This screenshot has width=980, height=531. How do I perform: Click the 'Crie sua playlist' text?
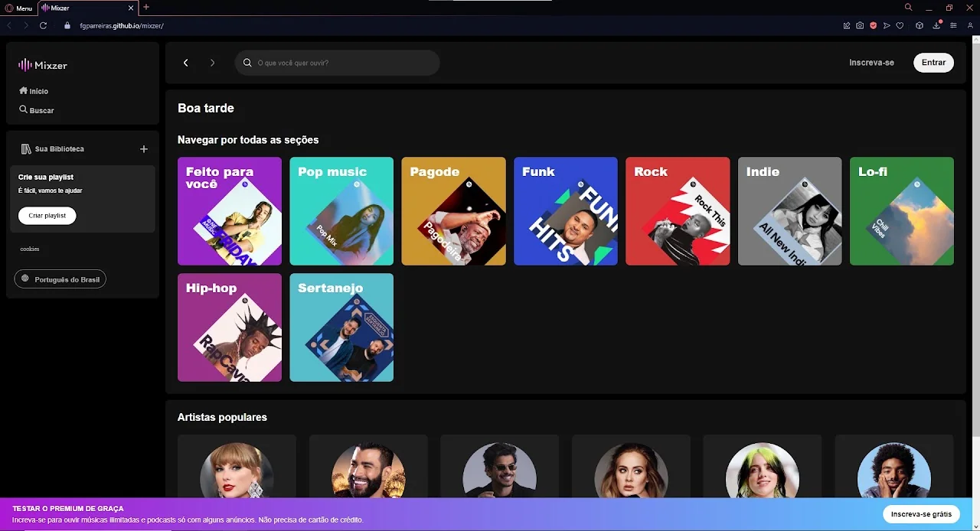pos(46,178)
